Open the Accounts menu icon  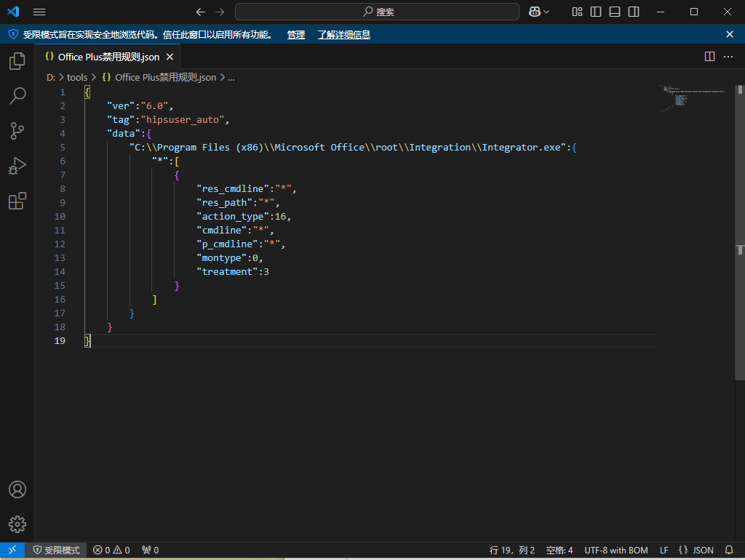coord(17,489)
